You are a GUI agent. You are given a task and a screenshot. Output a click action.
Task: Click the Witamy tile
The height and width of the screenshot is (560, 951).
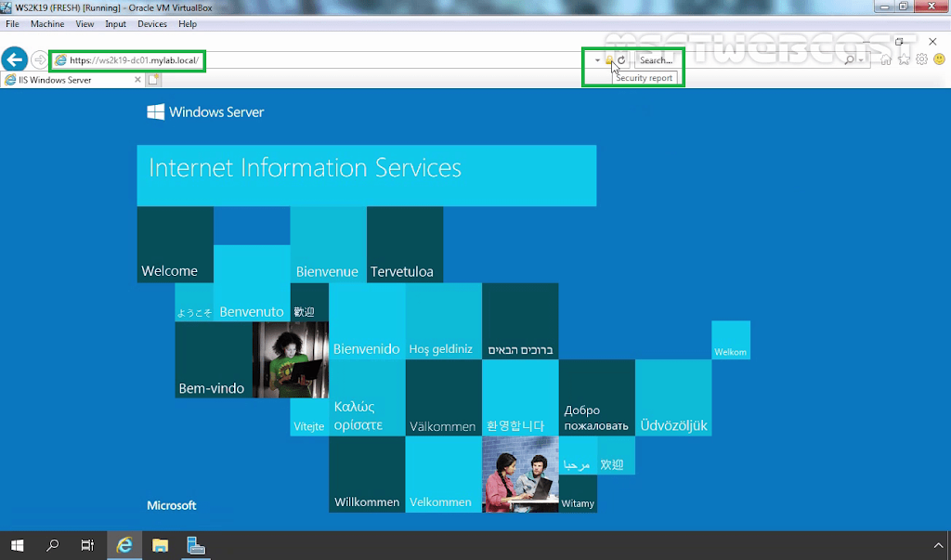[578, 494]
